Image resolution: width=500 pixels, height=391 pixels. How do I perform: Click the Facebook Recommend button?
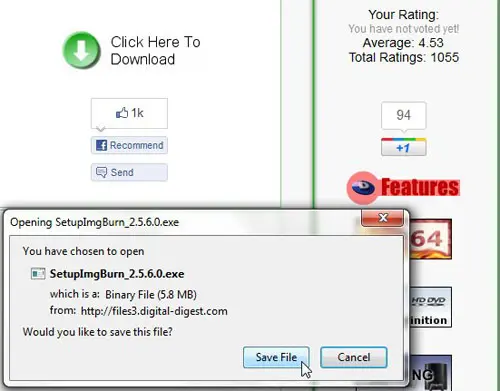tap(129, 145)
